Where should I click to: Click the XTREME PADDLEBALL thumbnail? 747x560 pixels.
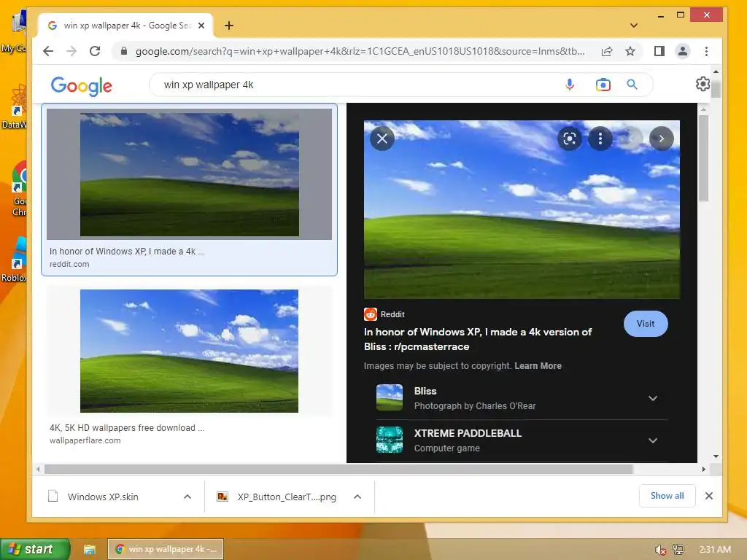390,440
